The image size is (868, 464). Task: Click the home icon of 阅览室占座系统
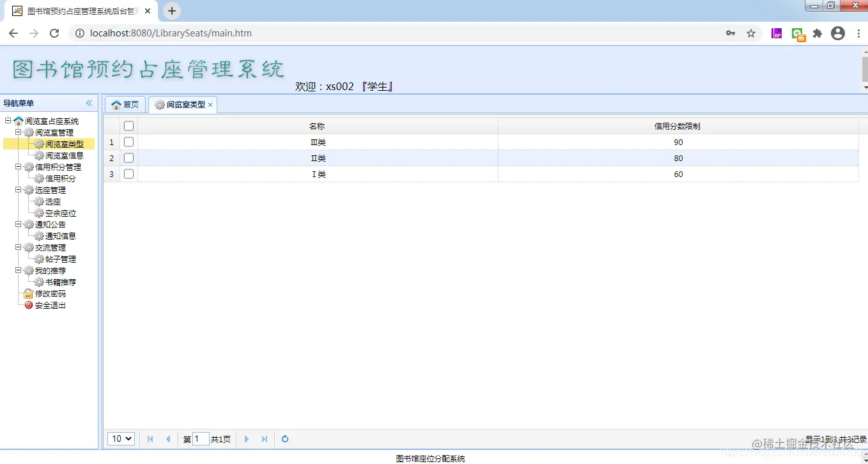[19, 121]
